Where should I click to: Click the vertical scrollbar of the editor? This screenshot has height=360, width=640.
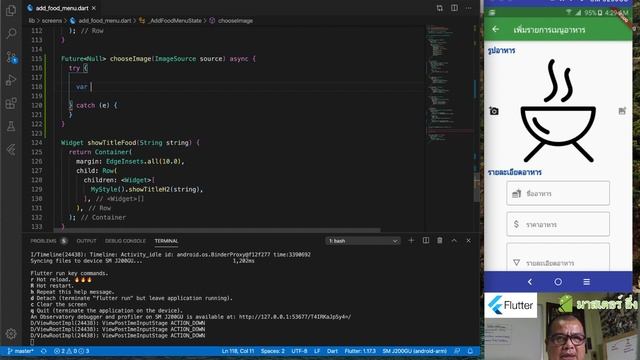(476, 187)
